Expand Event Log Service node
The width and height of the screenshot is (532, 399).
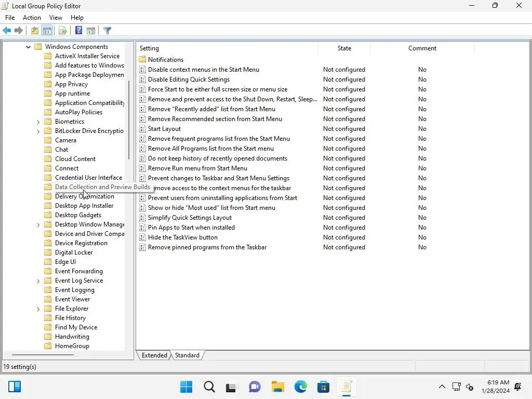pos(38,281)
